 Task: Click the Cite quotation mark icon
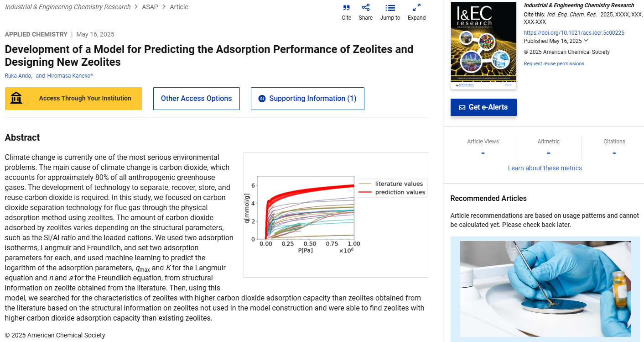(346, 8)
